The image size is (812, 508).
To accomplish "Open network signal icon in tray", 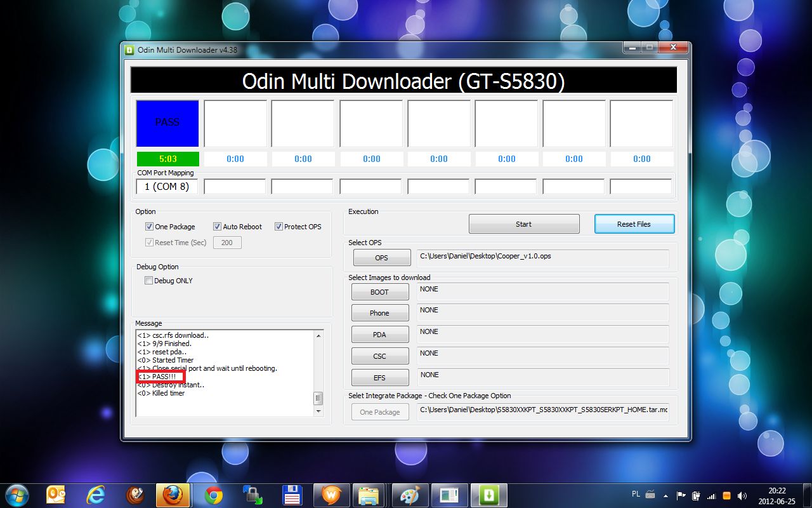I will pyautogui.click(x=711, y=495).
